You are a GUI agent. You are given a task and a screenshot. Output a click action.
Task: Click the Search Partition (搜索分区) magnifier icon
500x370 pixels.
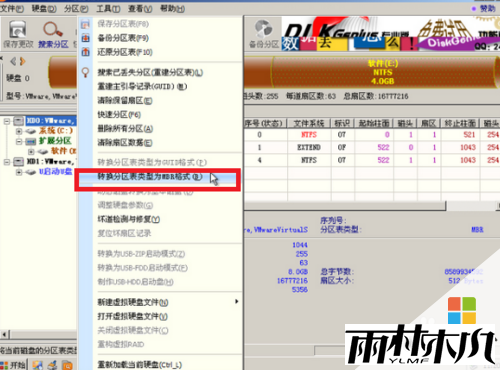(53, 29)
